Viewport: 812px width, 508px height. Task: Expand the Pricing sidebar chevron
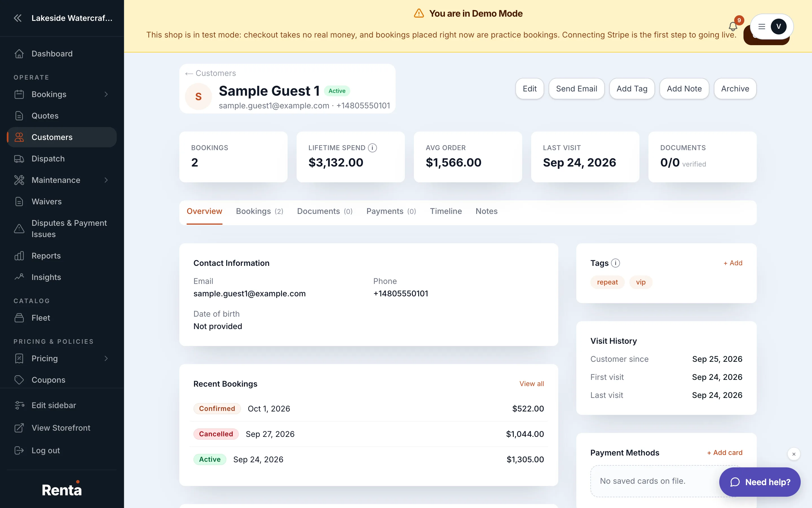(x=106, y=358)
